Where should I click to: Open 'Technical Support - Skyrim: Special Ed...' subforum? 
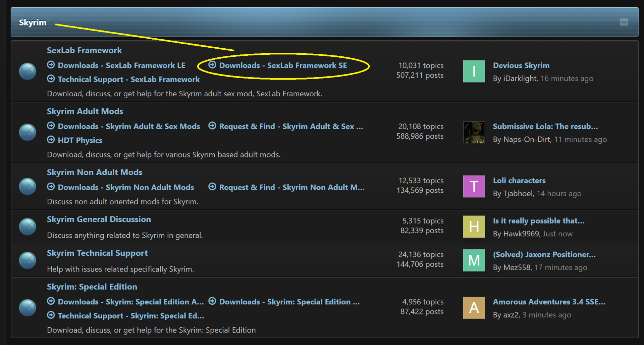click(x=131, y=316)
